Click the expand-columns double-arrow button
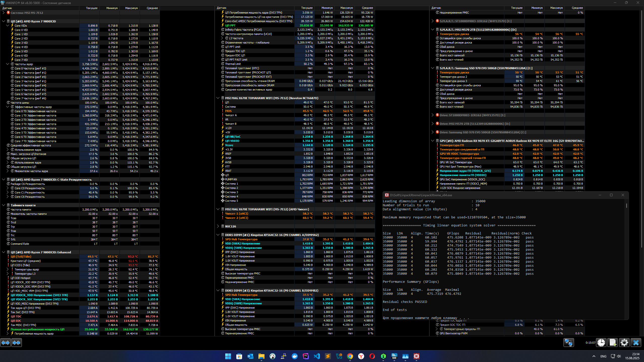 pyautogui.click(x=6, y=342)
